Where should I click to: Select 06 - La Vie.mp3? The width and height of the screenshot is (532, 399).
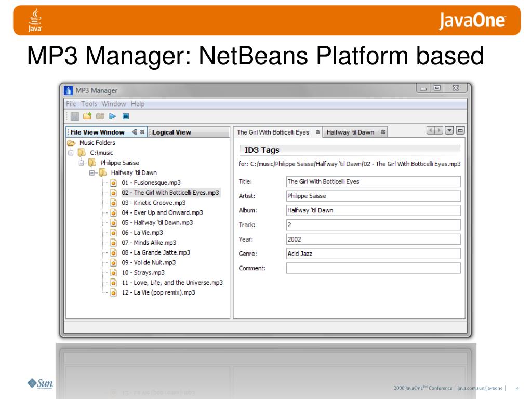(142, 233)
